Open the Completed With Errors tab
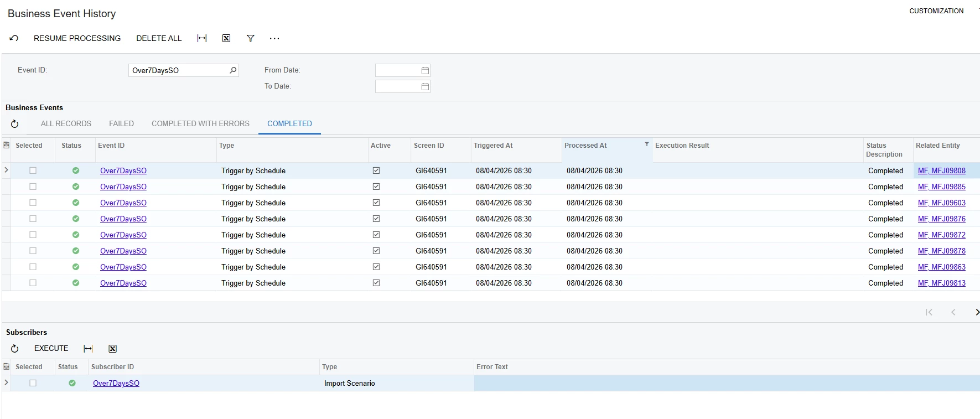Image resolution: width=980 pixels, height=419 pixels. click(x=200, y=124)
